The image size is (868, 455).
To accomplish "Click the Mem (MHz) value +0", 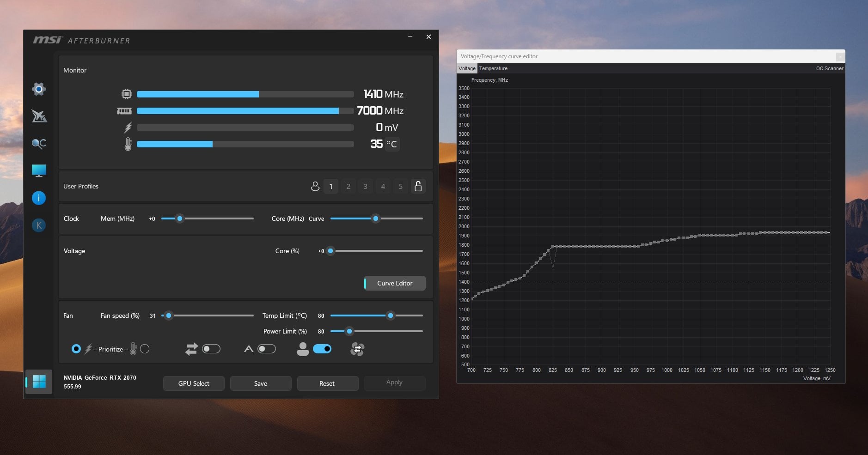I will pyautogui.click(x=152, y=219).
